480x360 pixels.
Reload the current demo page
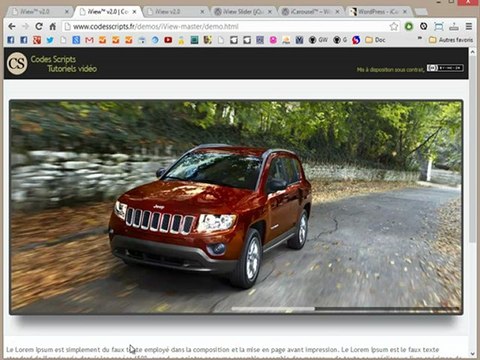tap(39, 26)
